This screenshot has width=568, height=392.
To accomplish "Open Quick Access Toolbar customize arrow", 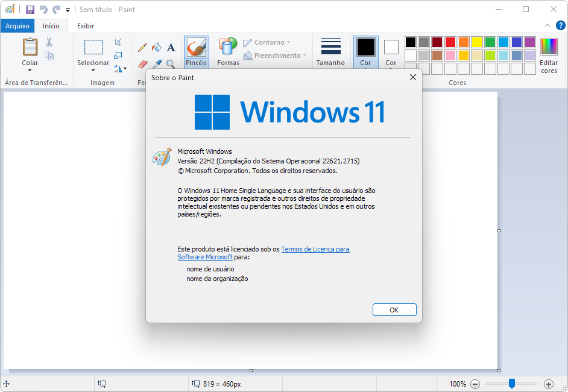I will pos(68,10).
